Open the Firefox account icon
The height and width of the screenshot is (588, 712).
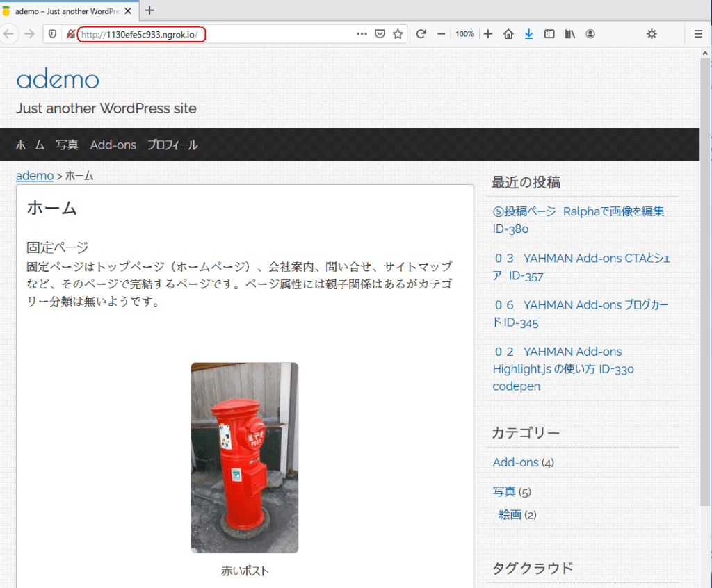(590, 34)
